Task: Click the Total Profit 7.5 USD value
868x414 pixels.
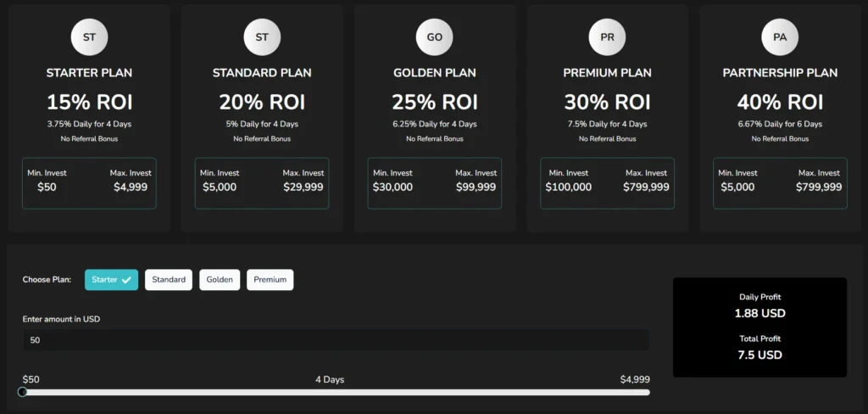Action: (759, 355)
